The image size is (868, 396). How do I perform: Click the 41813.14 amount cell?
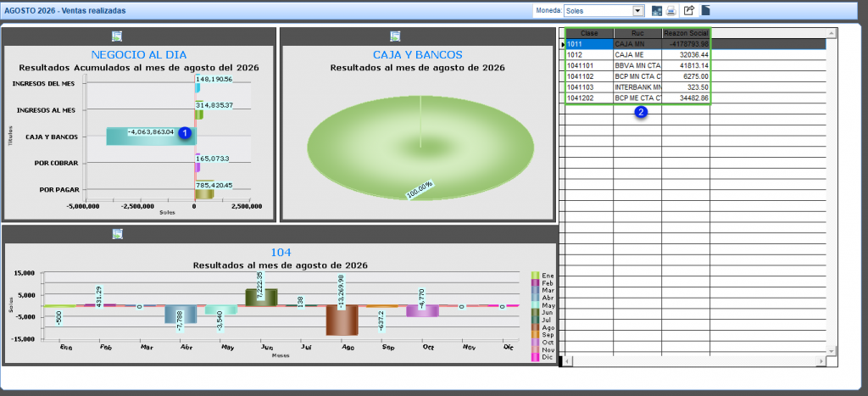coord(686,66)
